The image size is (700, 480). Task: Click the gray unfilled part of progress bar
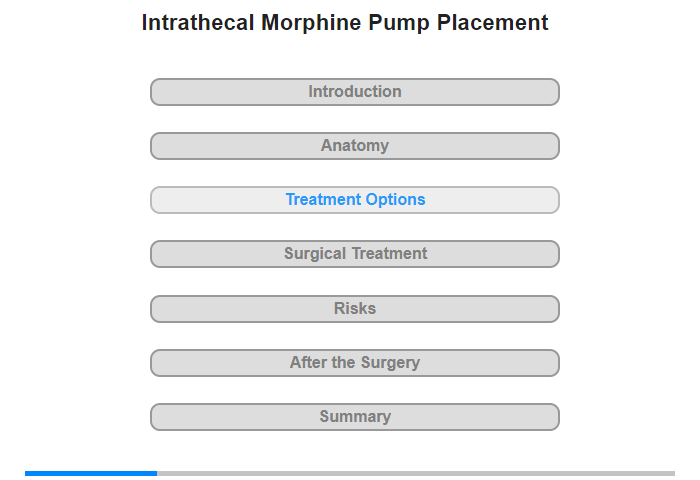416,473
